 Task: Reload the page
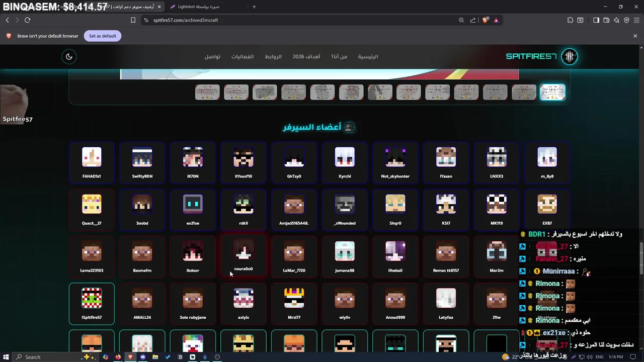(x=27, y=20)
